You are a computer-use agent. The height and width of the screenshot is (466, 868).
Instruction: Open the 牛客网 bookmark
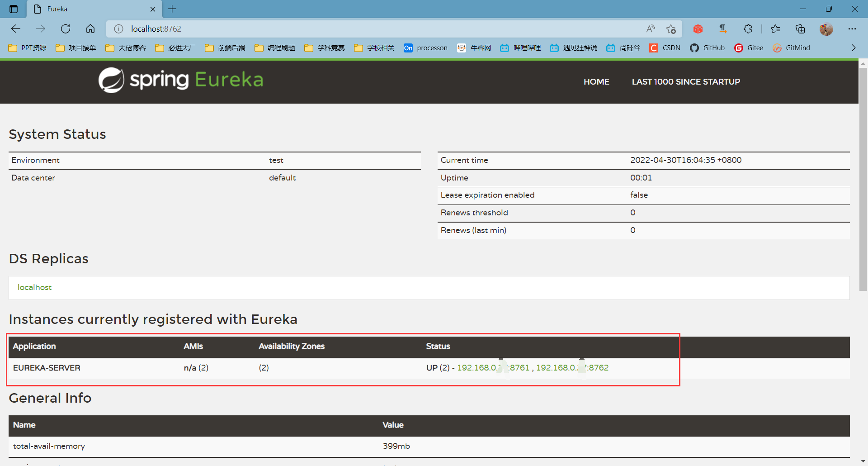point(474,48)
